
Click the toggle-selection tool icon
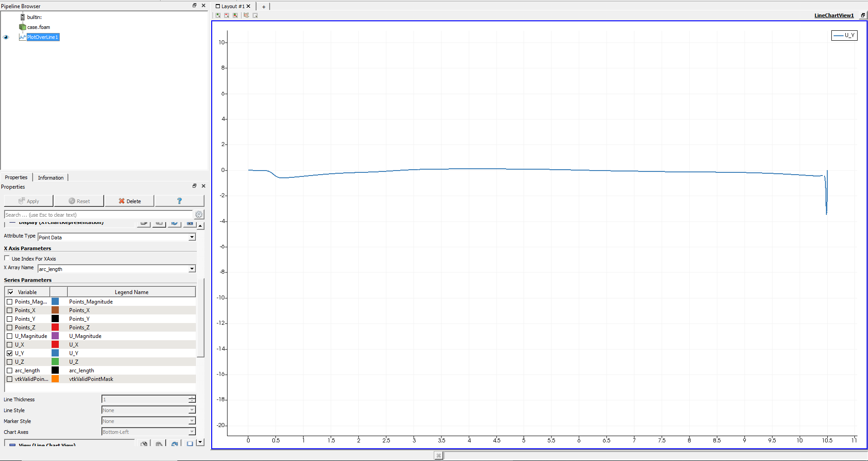235,15
